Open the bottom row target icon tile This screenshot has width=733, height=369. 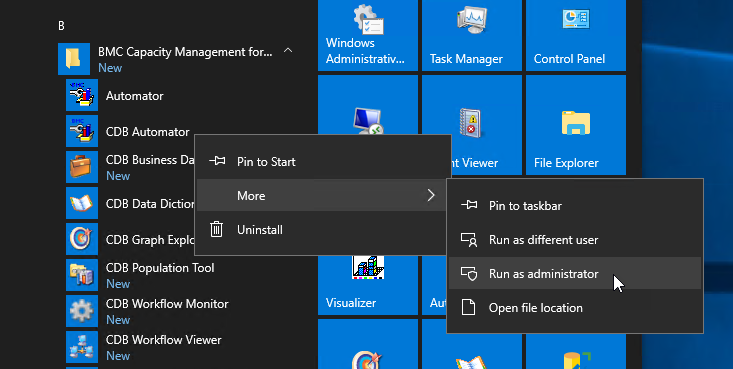(368, 344)
